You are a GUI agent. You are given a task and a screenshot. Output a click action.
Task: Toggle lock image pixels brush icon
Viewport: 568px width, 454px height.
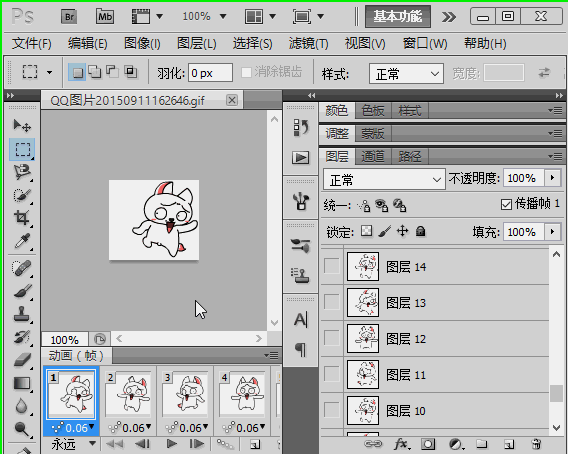385,231
